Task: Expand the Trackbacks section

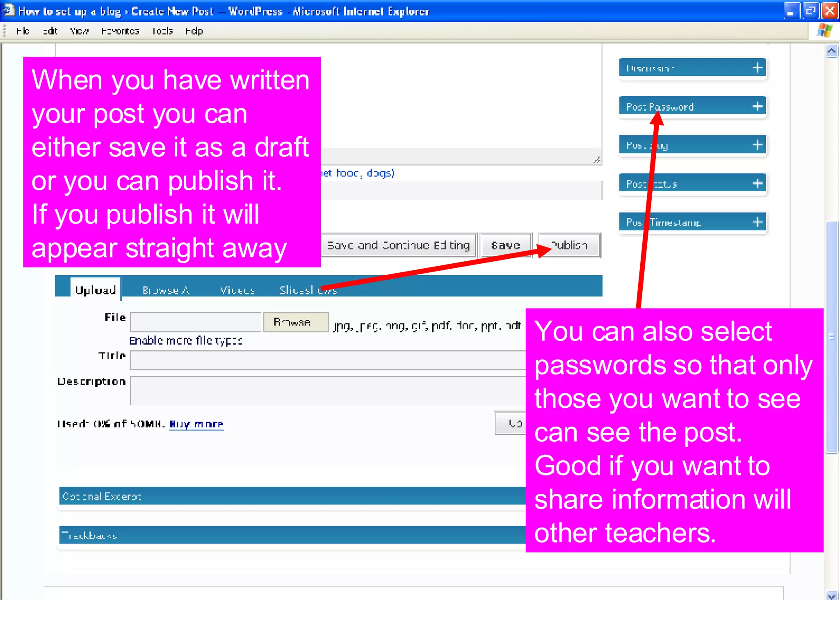Action: coord(292,535)
